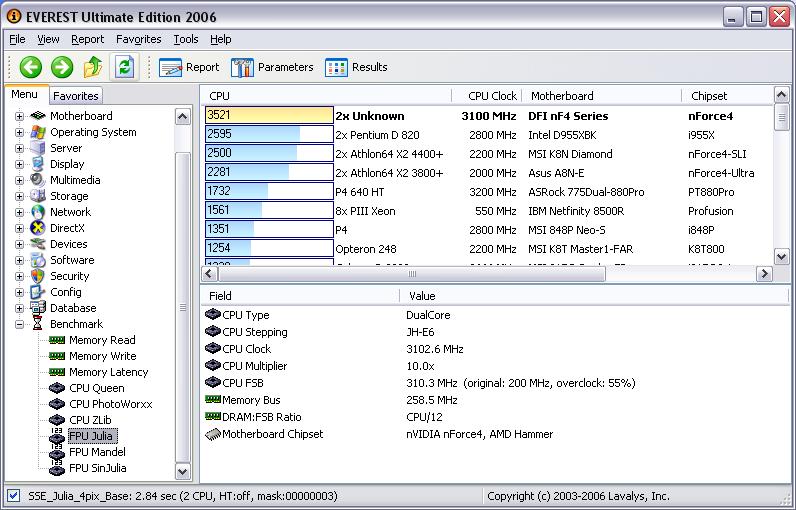The height and width of the screenshot is (510, 796).
Task: Expand the Display tree node
Action: point(19,164)
